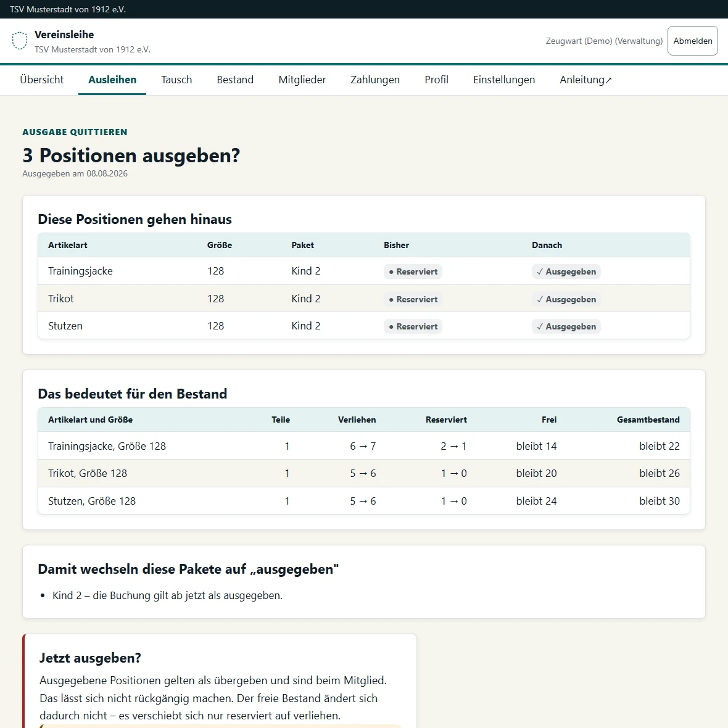Click the Trainingsjacke cell in positions table

tap(80, 271)
